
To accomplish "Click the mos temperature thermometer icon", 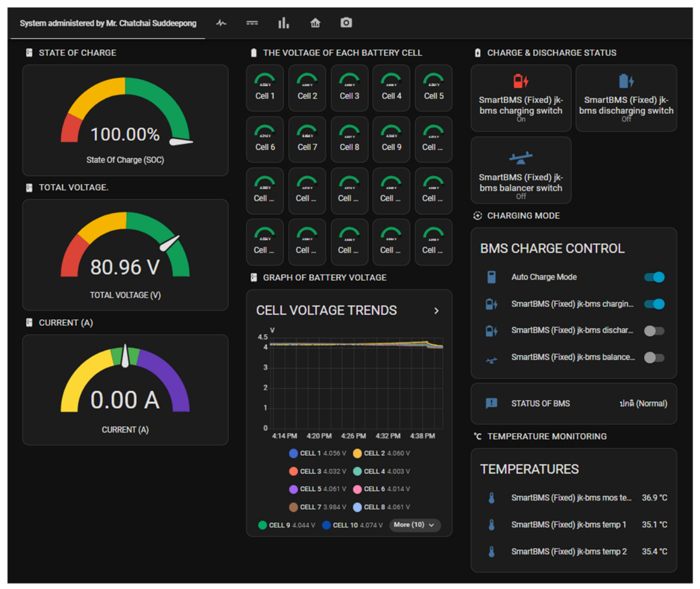I will pos(491,498).
